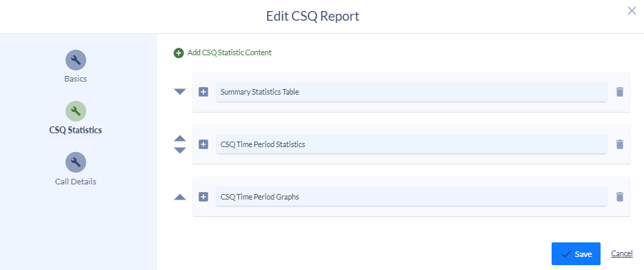Move CSQ Time Period Statistics up
This screenshot has width=644, height=270.
click(180, 139)
